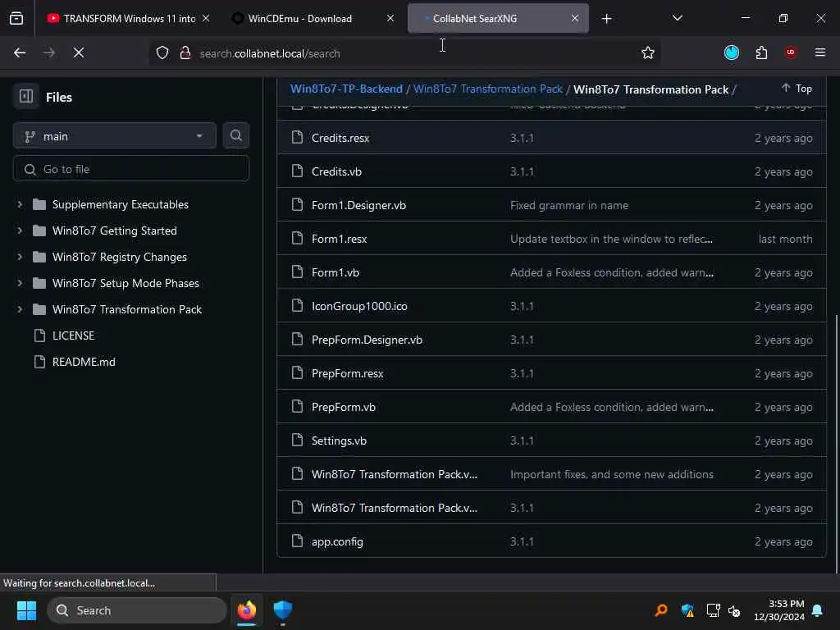Expand the Win8To7 Transformation Pack folder chevron
Image resolution: width=840 pixels, height=630 pixels.
pyautogui.click(x=20, y=309)
